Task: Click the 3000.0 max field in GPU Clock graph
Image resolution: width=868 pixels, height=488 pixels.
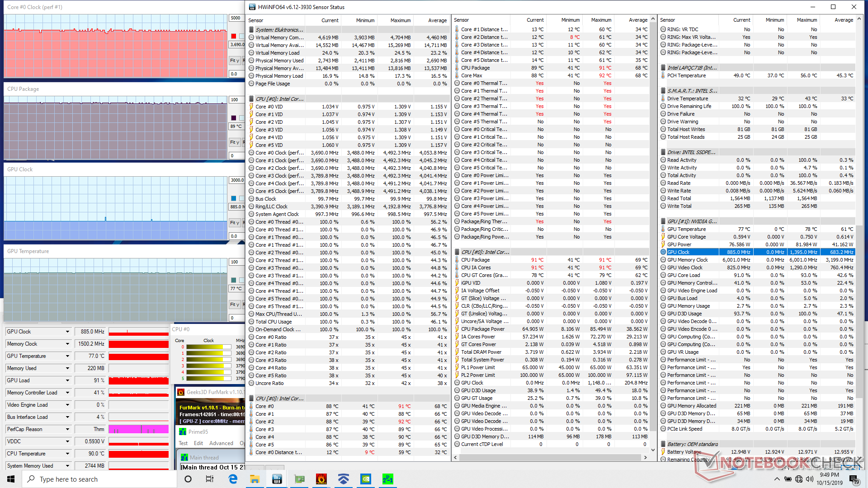Action: (236, 180)
